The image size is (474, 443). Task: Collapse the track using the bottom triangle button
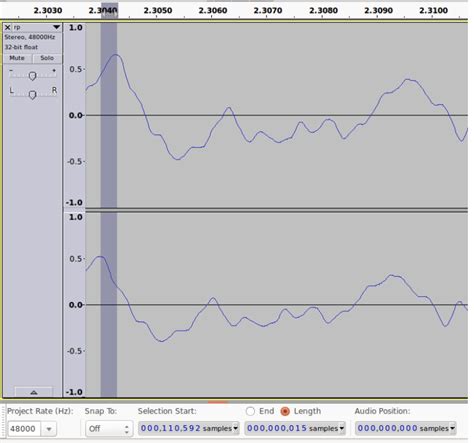pos(34,392)
